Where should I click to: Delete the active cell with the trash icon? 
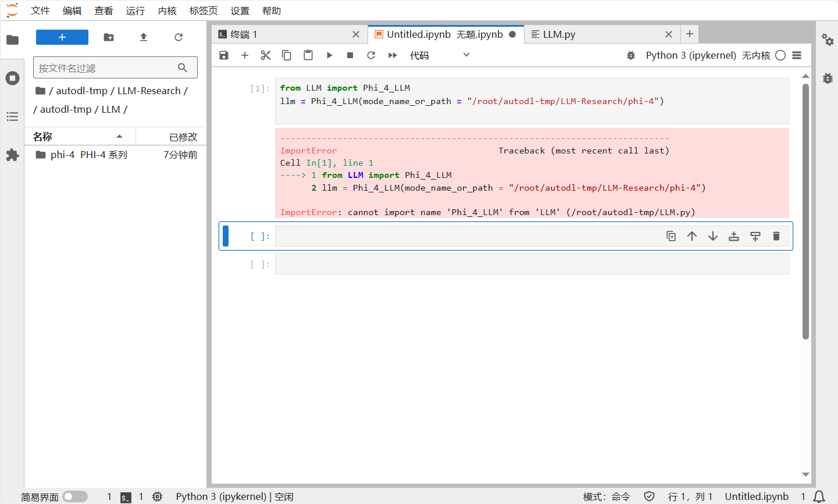pyautogui.click(x=776, y=236)
